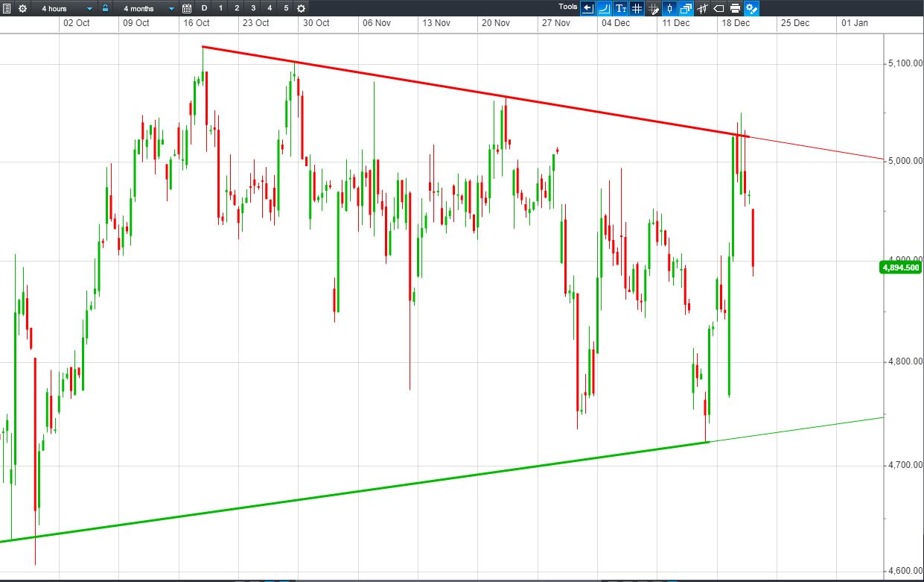The width and height of the screenshot is (924, 582).
Task: Click the '13 Nov' date label
Action: [436, 23]
